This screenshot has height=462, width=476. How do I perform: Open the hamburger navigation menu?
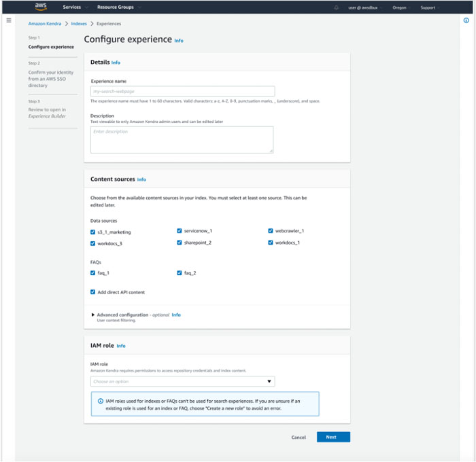[9, 20]
